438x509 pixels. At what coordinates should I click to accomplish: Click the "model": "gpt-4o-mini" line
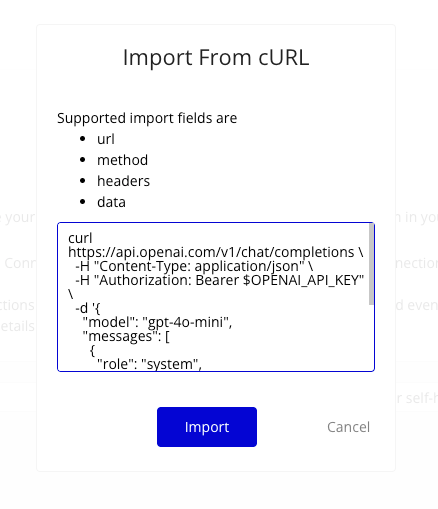pos(157,322)
